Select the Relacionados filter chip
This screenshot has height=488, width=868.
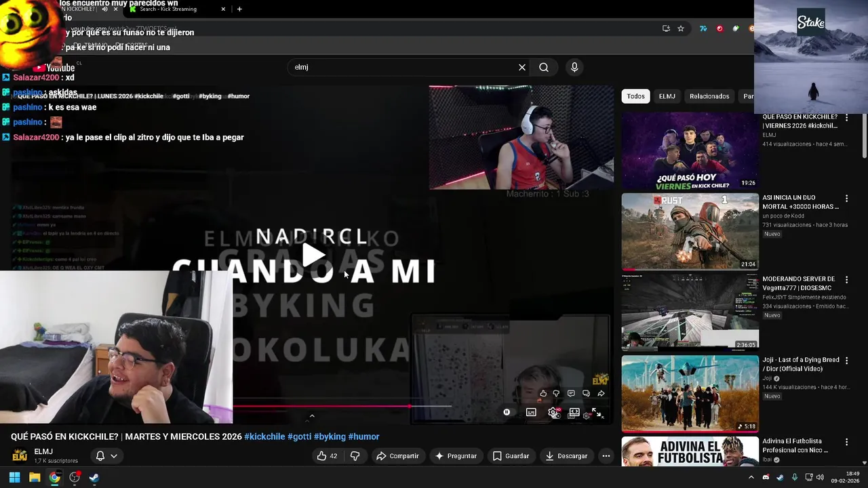click(709, 96)
